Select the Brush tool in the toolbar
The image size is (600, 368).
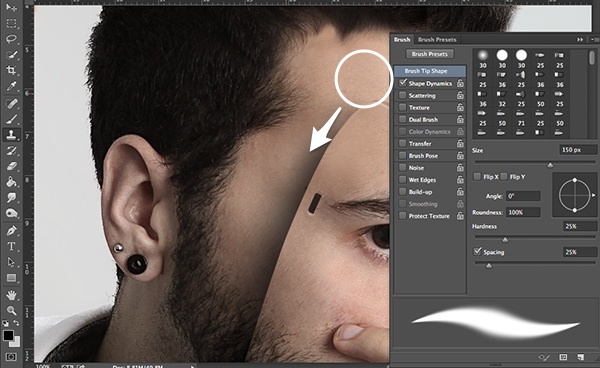[11, 119]
